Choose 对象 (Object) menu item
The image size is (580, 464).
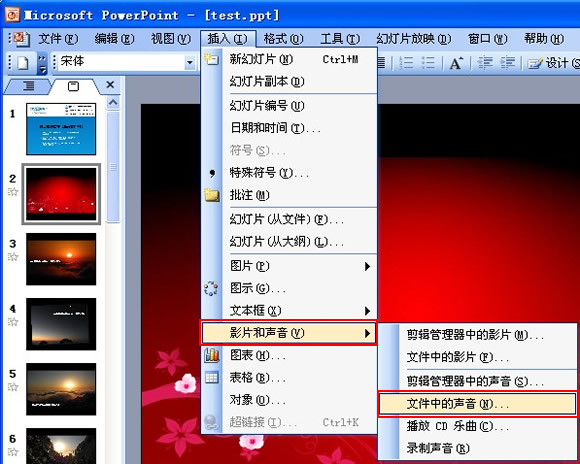tap(289, 400)
